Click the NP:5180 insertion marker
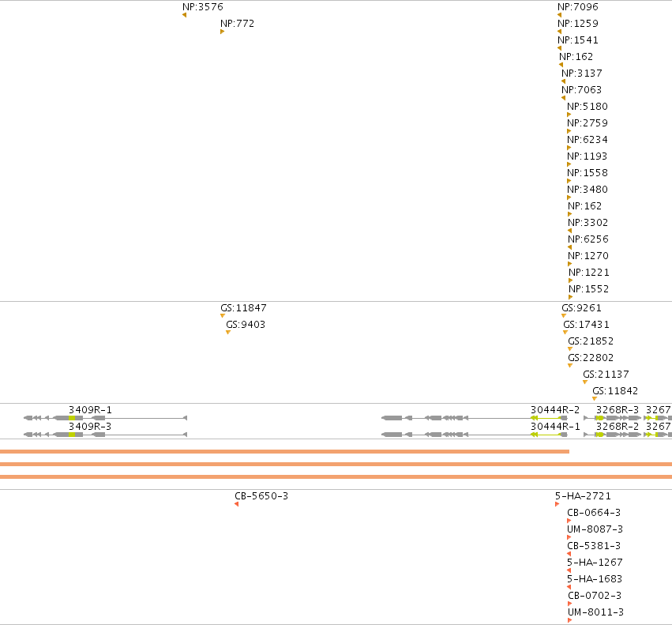Image resolution: width=672 pixels, height=625 pixels. (x=569, y=115)
